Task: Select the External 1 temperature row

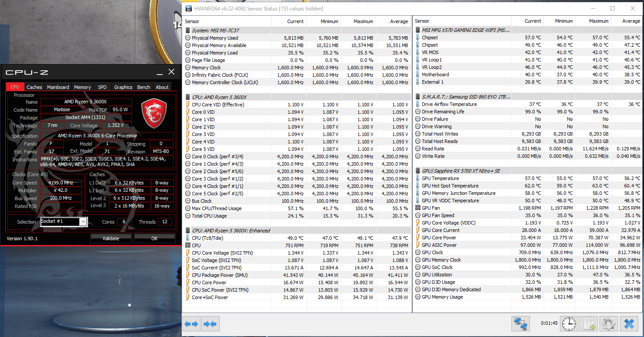Action: point(528,82)
